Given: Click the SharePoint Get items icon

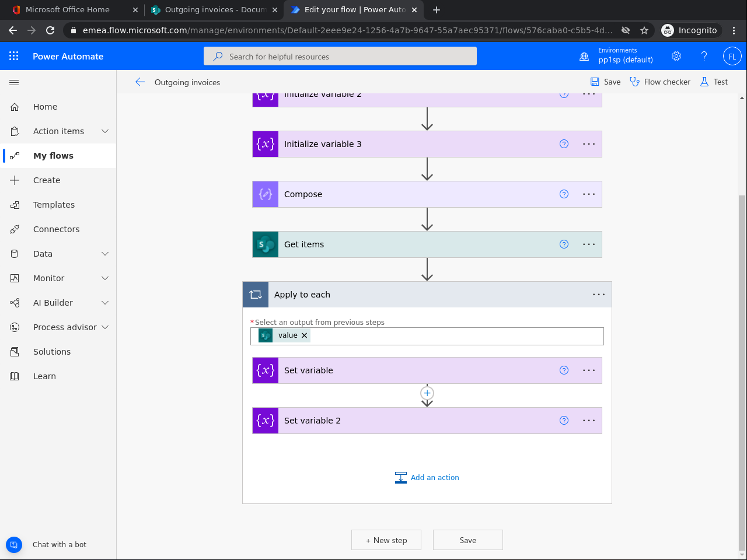Looking at the screenshot, I should click(266, 244).
